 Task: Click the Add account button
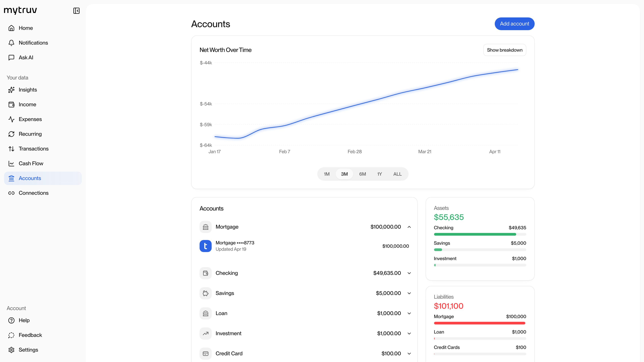click(x=515, y=24)
